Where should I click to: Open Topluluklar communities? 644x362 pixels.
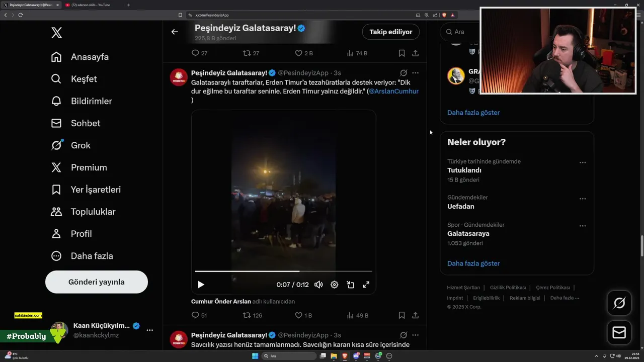(x=83, y=212)
